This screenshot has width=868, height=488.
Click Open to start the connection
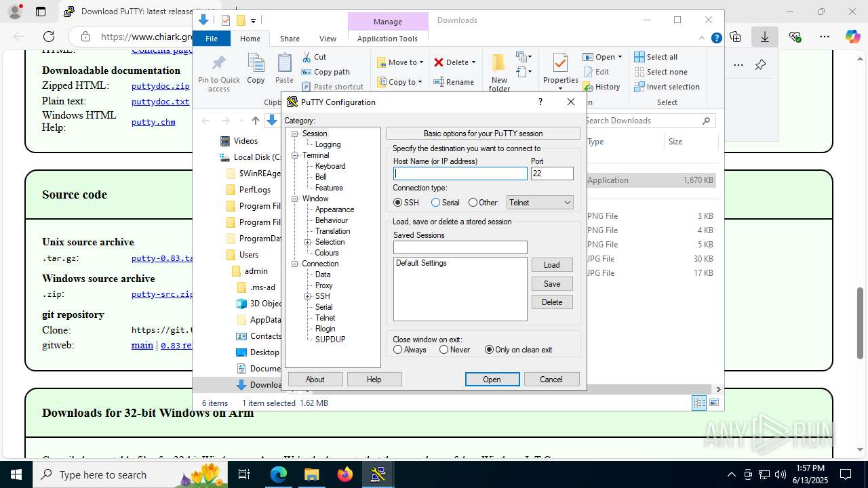click(x=492, y=380)
